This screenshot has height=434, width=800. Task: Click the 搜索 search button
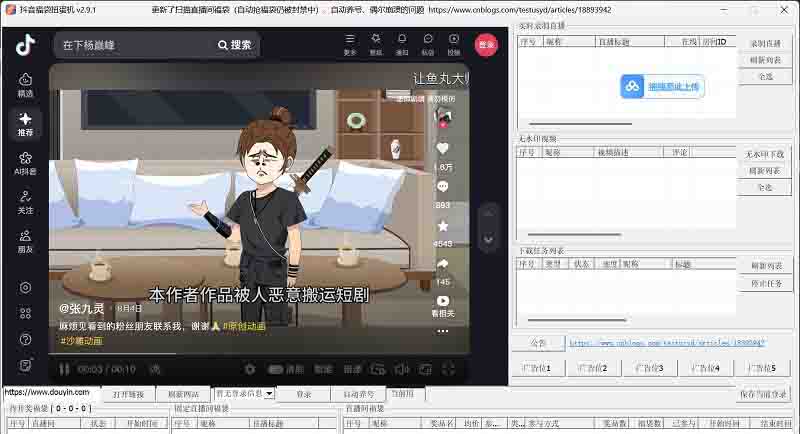pyautogui.click(x=235, y=45)
